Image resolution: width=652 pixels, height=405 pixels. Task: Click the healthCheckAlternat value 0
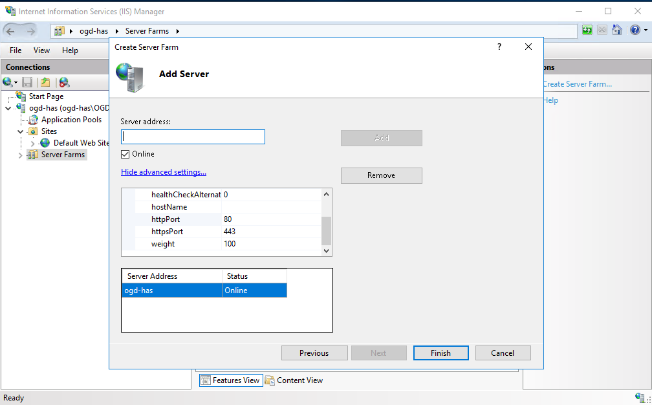point(272,195)
